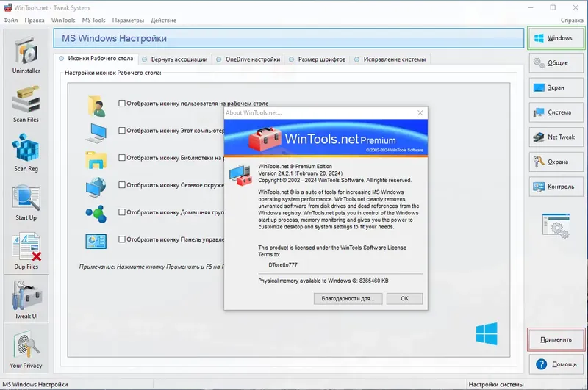
Task: Switch to Иконки Рабочего стола tab
Action: coord(96,59)
